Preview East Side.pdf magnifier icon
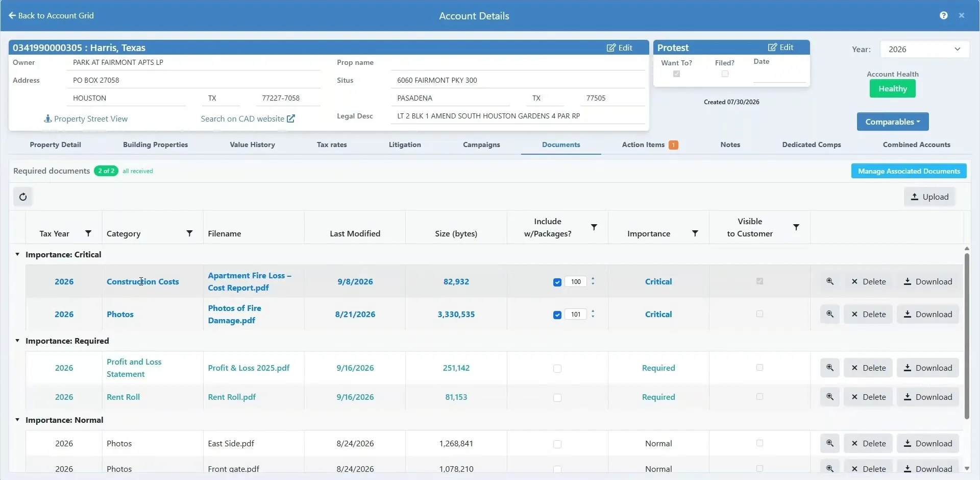The height and width of the screenshot is (480, 980). pyautogui.click(x=830, y=443)
